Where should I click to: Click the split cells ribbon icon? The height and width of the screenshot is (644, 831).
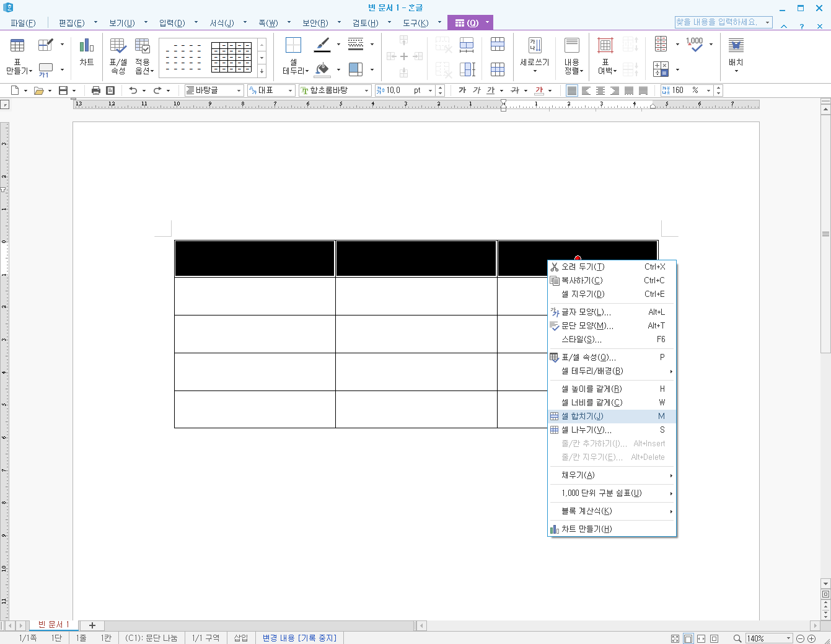(498, 69)
